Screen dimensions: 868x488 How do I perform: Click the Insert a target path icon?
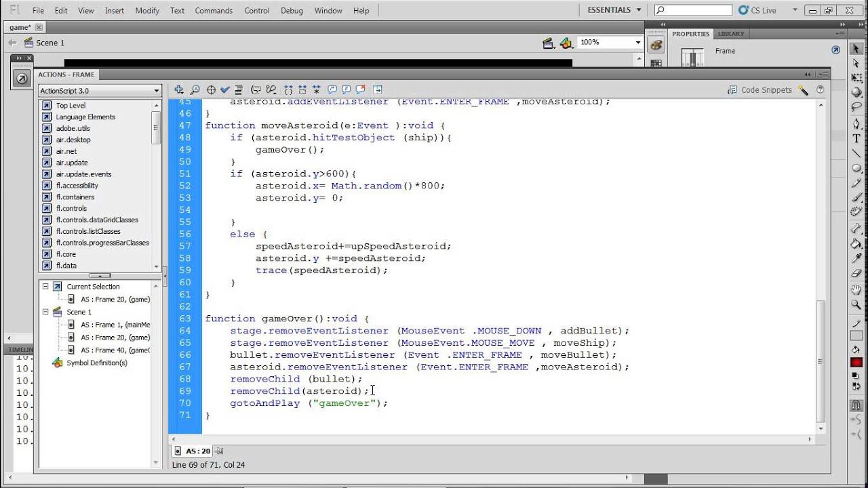(211, 89)
